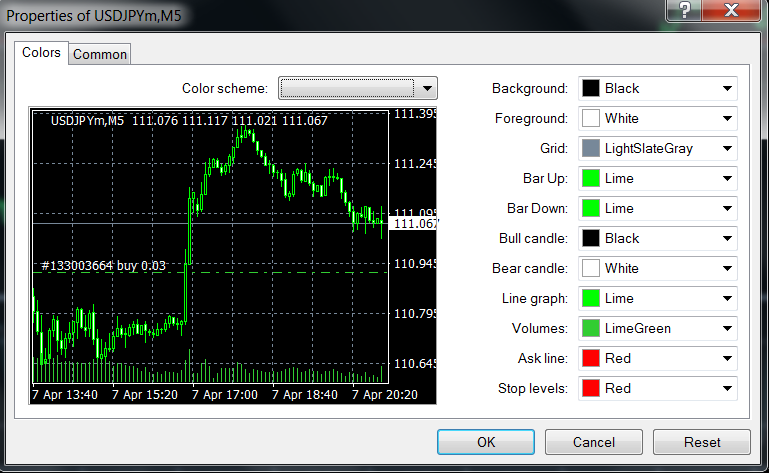Image resolution: width=769 pixels, height=473 pixels.
Task: Open the Color scheme dropdown
Action: tap(427, 88)
